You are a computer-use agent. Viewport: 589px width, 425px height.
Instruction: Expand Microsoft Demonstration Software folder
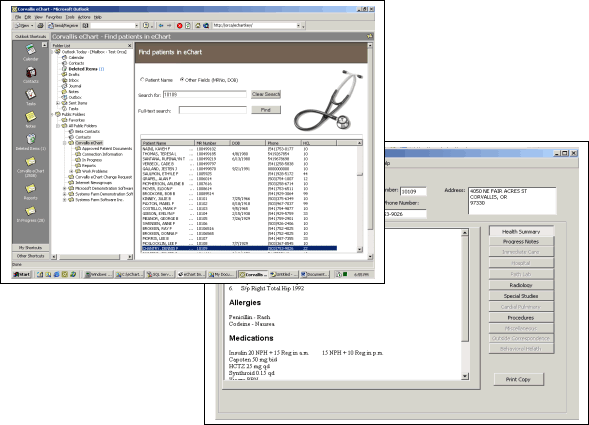click(65, 188)
